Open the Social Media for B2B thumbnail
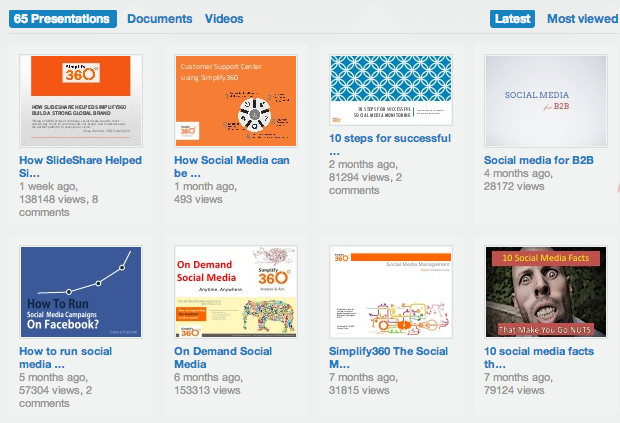620x423 pixels. 546,101
